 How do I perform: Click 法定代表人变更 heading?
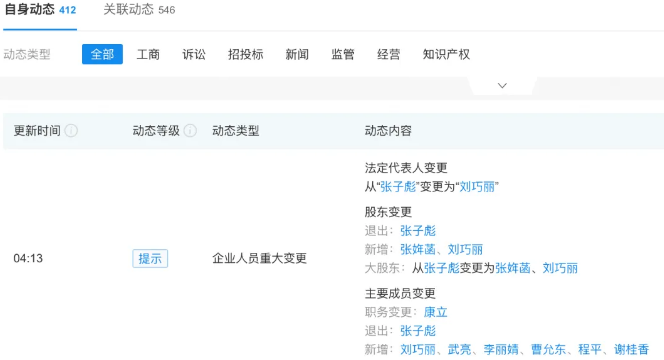pos(406,168)
